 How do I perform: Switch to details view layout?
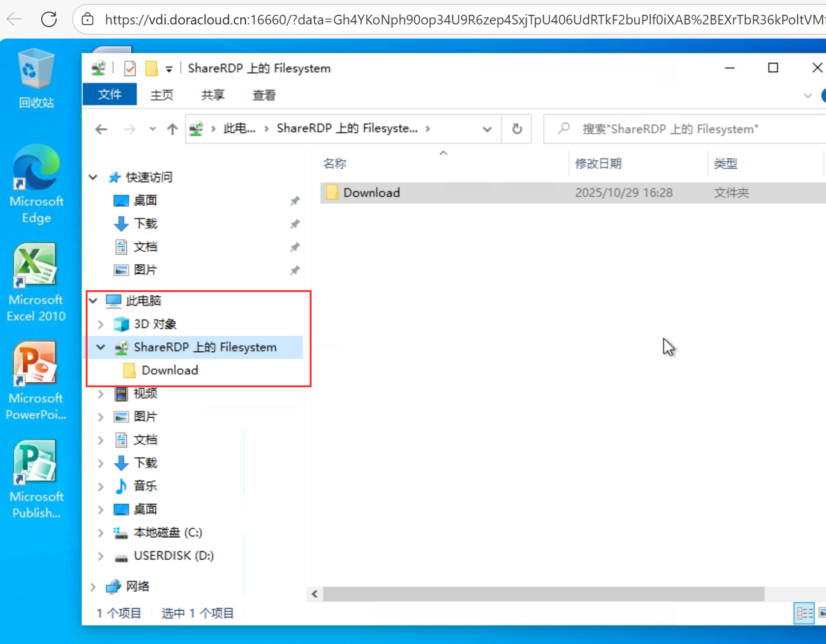[x=805, y=613]
